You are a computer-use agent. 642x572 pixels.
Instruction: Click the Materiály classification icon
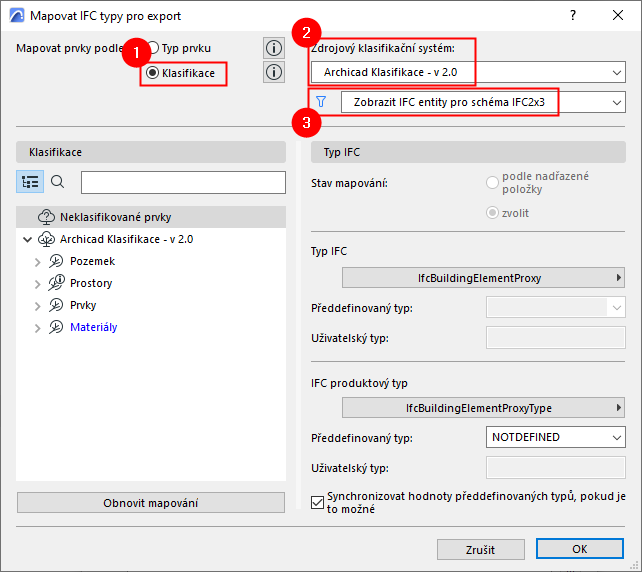click(56, 328)
